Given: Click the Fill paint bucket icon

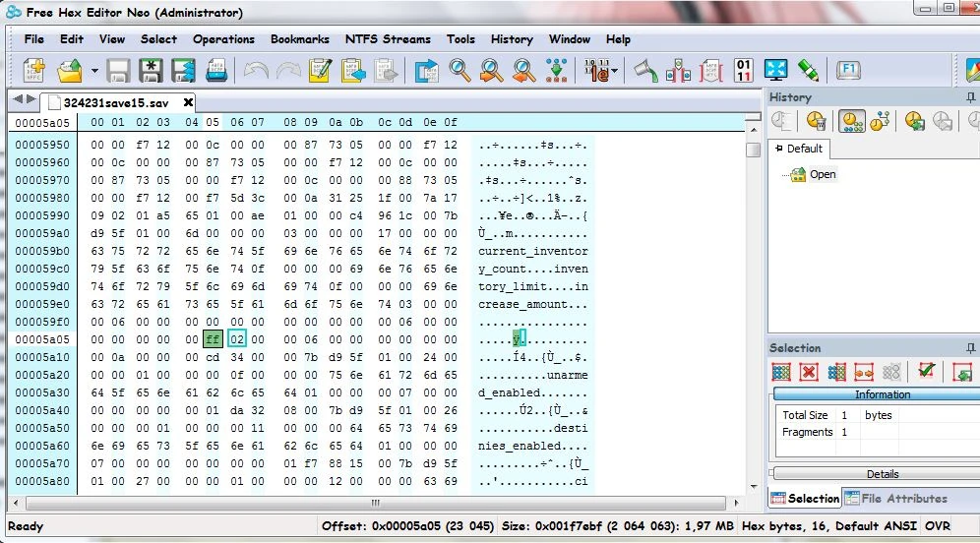Looking at the screenshot, I should pos(645,71).
